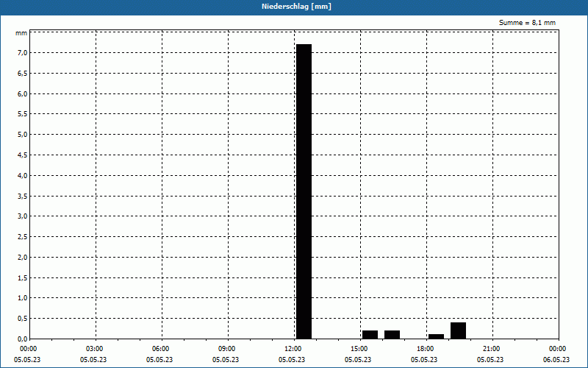Click the mm unit label on y-axis
This screenshot has height=368, width=588.
[x=21, y=33]
